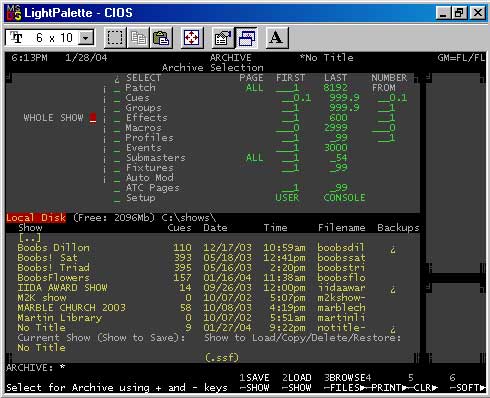Click the Copy toolbar icon
490x398 pixels.
pyautogui.click(x=138, y=38)
